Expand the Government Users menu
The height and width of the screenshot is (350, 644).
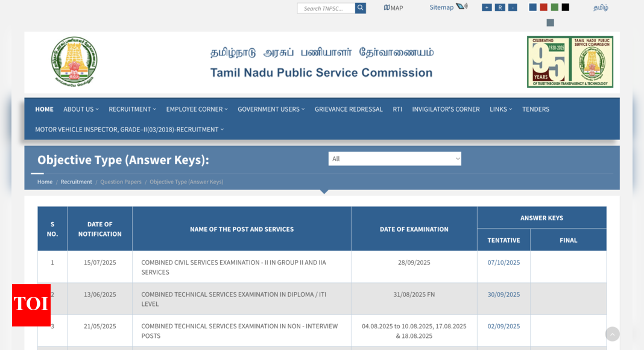tap(271, 109)
